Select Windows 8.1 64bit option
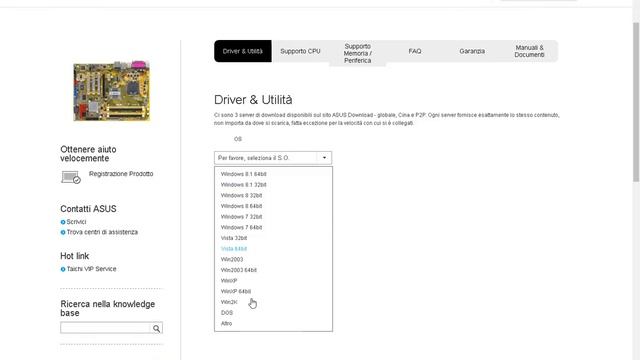 243,174
